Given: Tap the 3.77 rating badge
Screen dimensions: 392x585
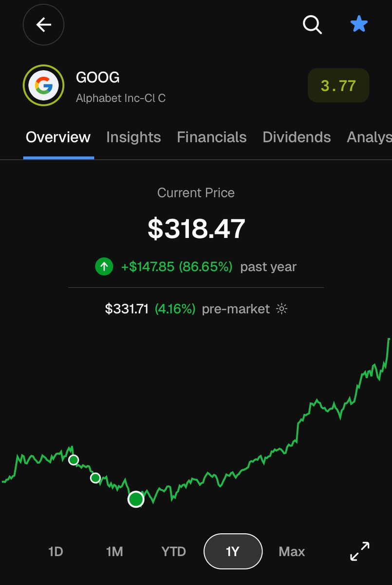Looking at the screenshot, I should (x=338, y=85).
